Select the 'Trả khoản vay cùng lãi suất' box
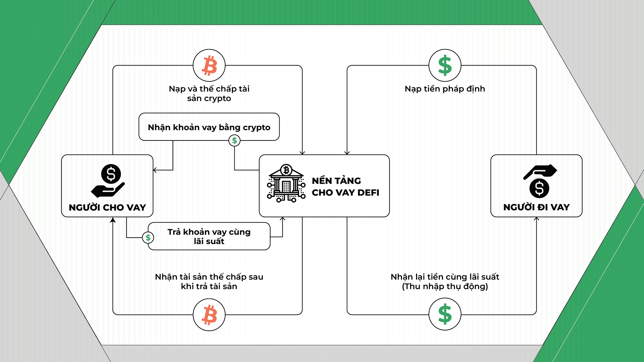The image size is (644, 362). (209, 236)
